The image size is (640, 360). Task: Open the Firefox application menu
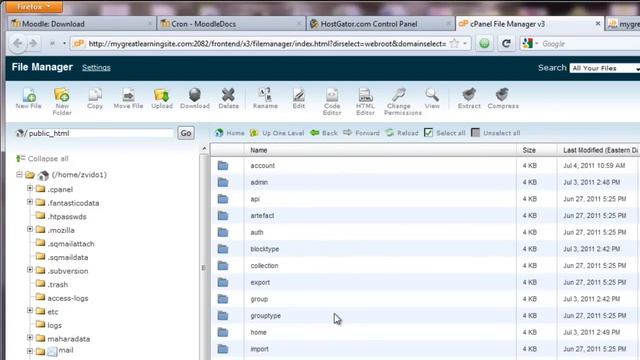34,7
